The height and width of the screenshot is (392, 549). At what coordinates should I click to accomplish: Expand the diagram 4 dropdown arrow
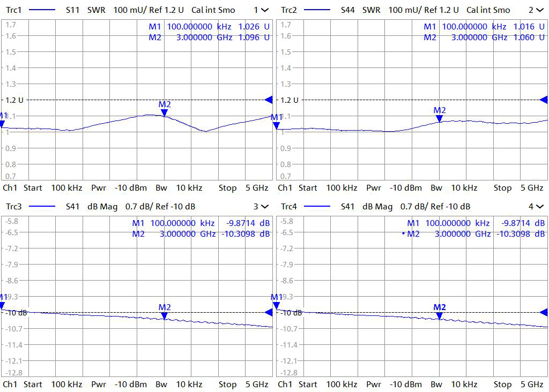(x=539, y=206)
